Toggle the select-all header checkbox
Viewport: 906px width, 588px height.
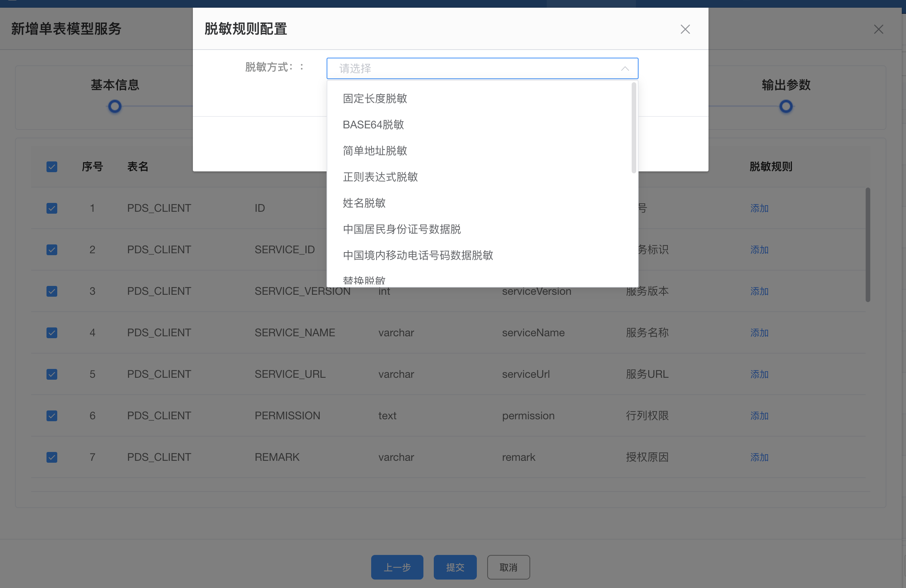coord(52,167)
